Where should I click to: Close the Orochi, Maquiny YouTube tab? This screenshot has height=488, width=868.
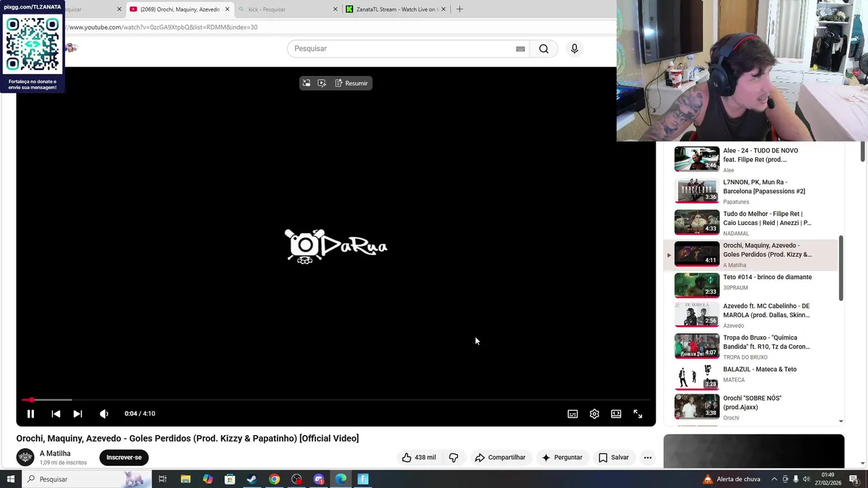point(227,9)
